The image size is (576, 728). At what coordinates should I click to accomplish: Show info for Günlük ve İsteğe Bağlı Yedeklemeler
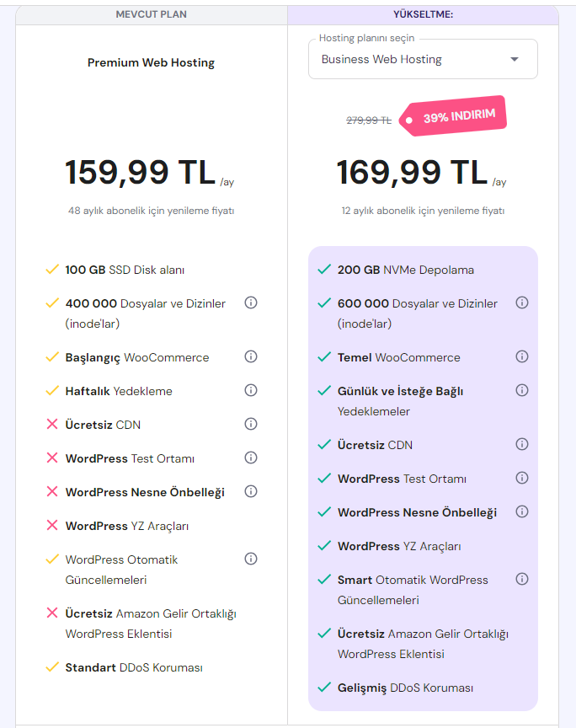point(522,390)
